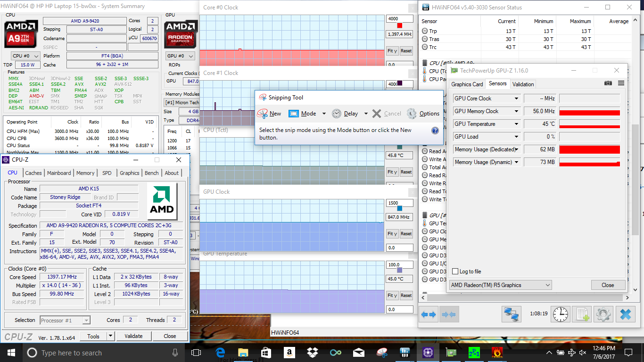Viewport: 644px width, 362px height.
Task: Click the blue X close-sensors icon
Action: tap(625, 314)
